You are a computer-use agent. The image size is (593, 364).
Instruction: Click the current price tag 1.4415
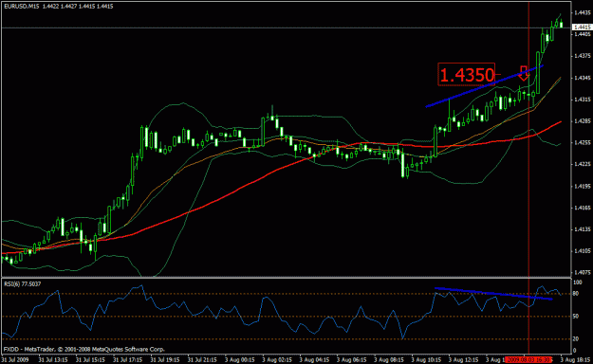pyautogui.click(x=582, y=27)
